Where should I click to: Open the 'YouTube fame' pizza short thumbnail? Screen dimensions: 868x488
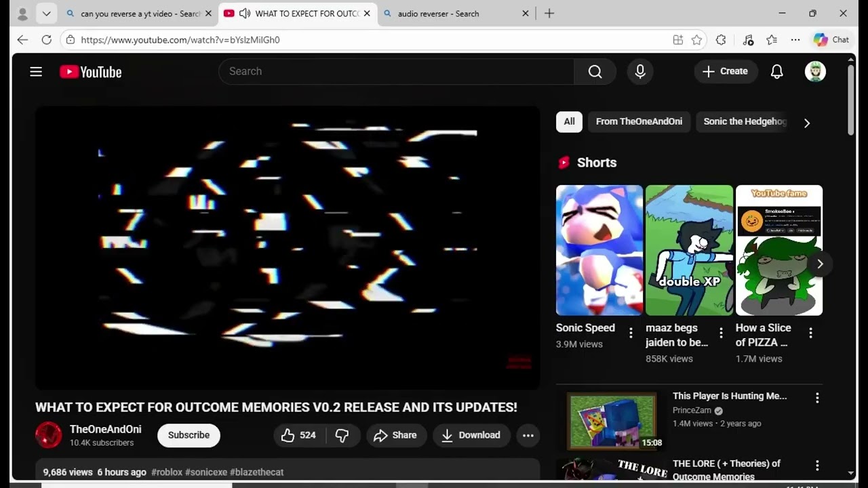[779, 250]
